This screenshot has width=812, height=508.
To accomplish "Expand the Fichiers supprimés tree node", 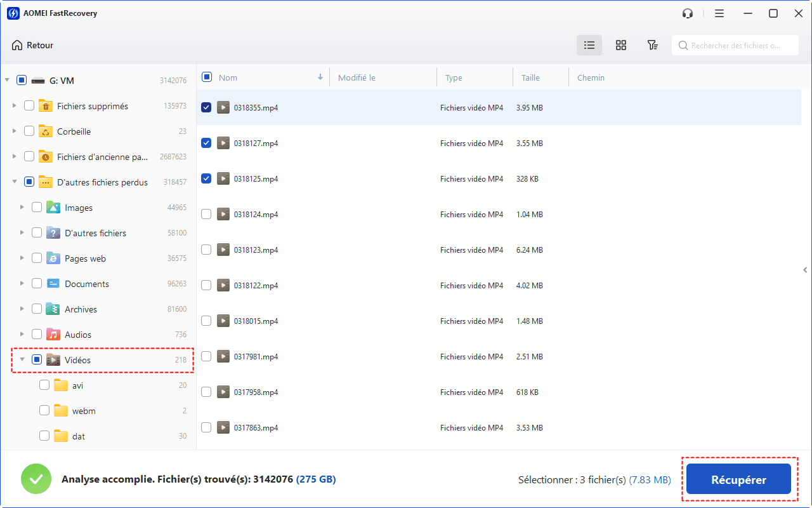I will 15,106.
